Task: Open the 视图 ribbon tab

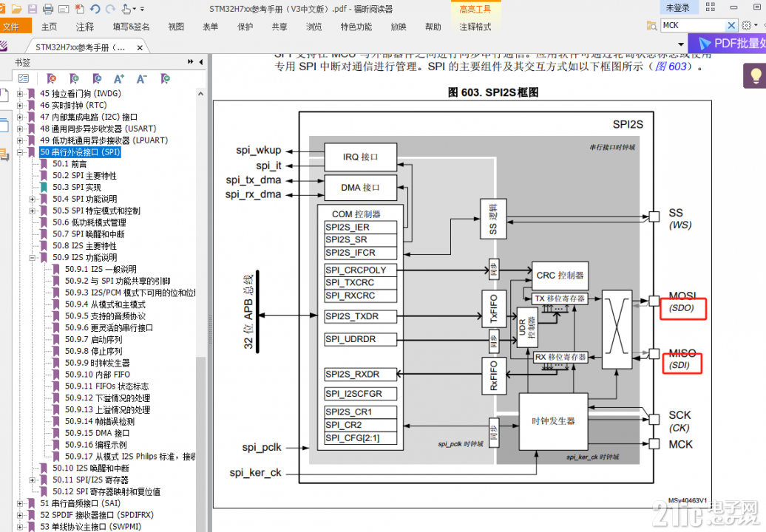Action: (176, 27)
